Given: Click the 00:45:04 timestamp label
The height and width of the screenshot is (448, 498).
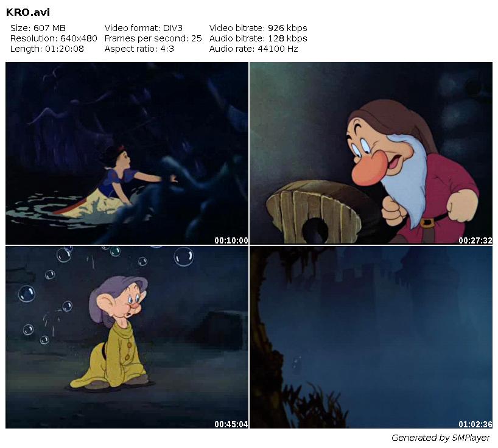Looking at the screenshot, I should click(231, 424).
